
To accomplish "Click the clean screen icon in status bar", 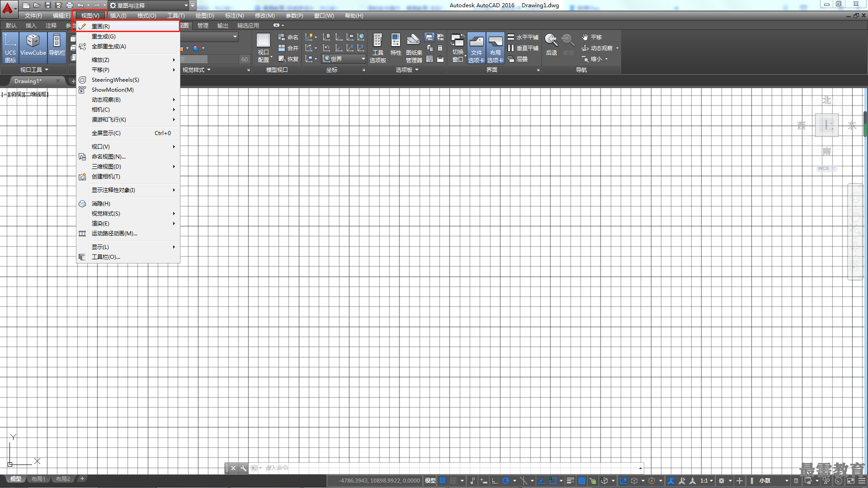I will [x=850, y=481].
